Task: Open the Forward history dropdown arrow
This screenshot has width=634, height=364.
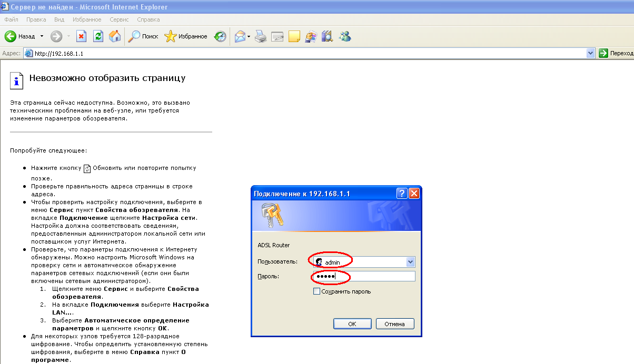Action: tap(68, 36)
